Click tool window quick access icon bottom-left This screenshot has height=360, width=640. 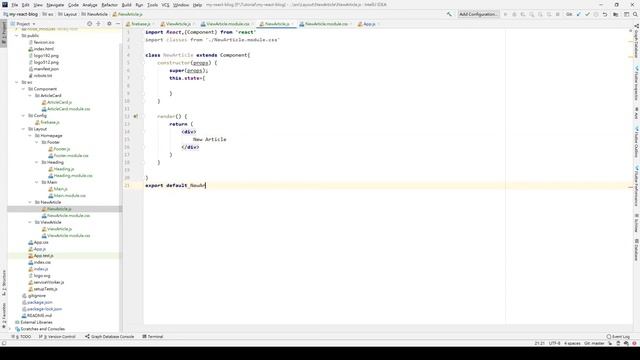[x=4, y=343]
